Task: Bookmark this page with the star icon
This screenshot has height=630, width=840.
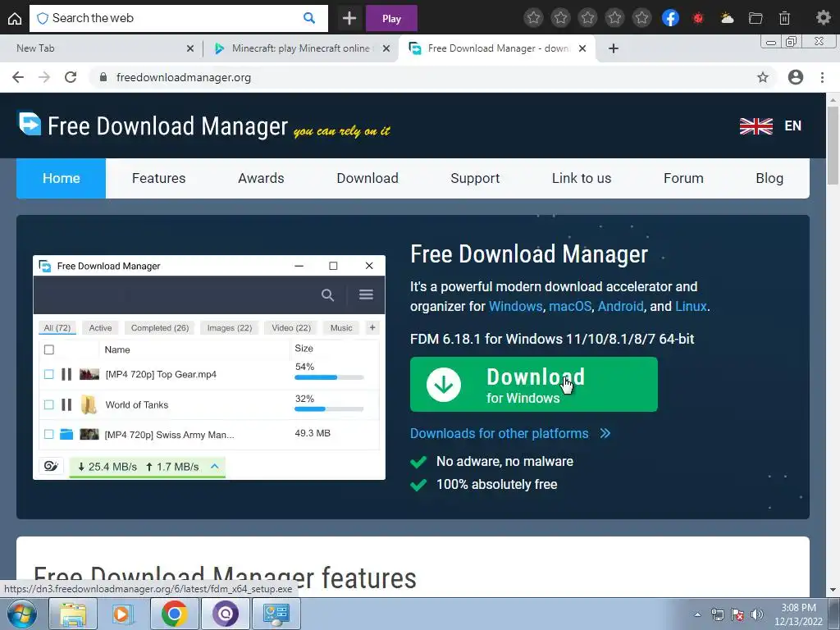Action: coord(763,77)
